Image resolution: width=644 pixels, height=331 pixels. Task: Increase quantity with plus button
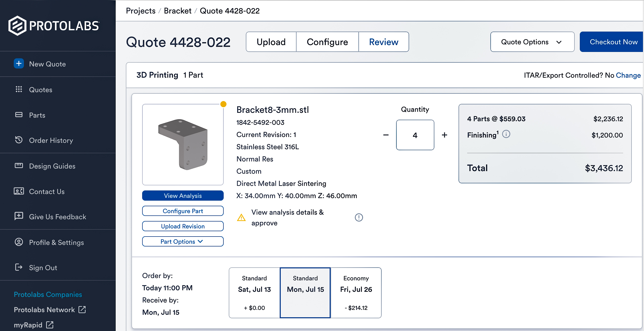click(x=445, y=135)
